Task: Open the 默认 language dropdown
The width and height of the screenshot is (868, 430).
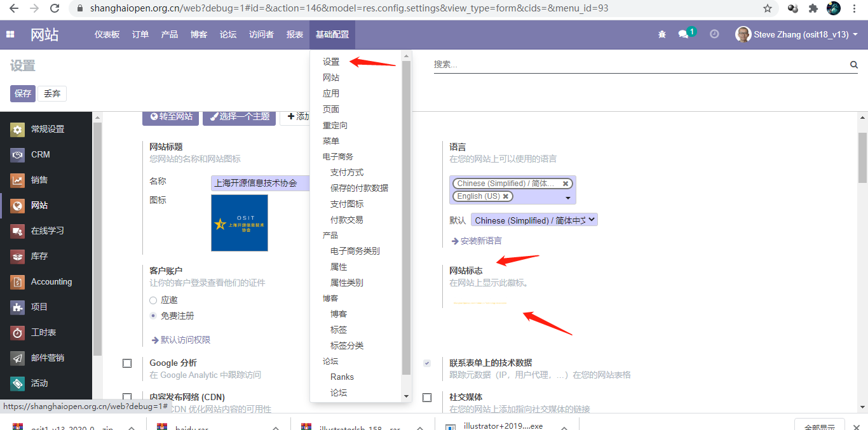Action: pyautogui.click(x=534, y=220)
